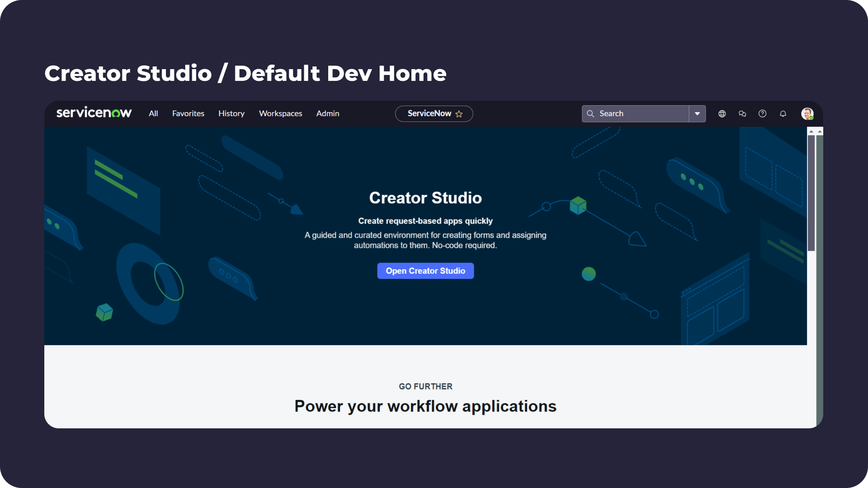Click the link/chain icon in header
This screenshot has width=868, height=488.
(743, 113)
